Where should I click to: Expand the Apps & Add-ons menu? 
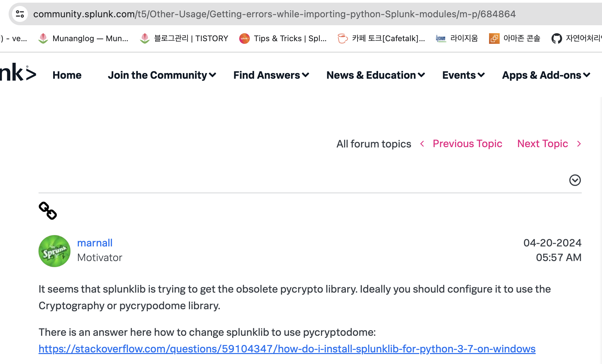point(546,75)
